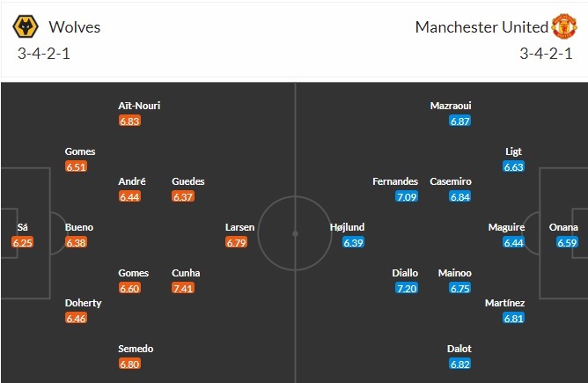Select Cunha's 7.41 rating badge
588x383 pixels.
(183, 287)
